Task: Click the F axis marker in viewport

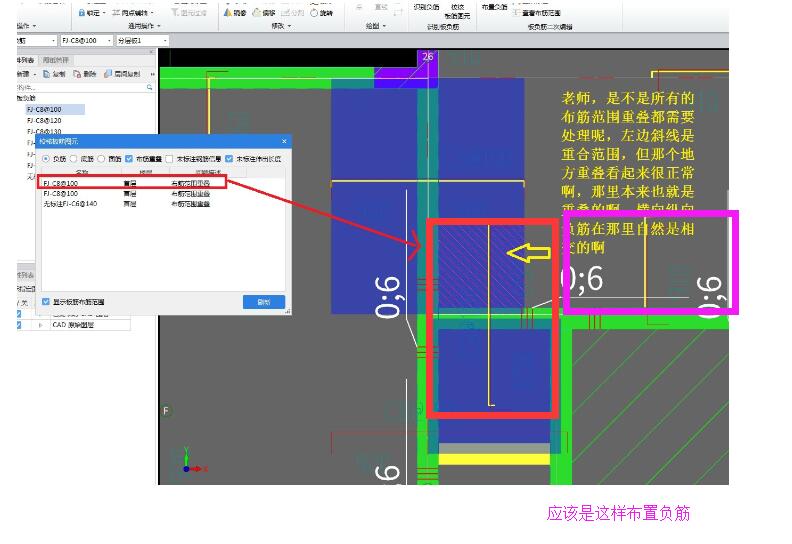Action: pyautogui.click(x=166, y=411)
